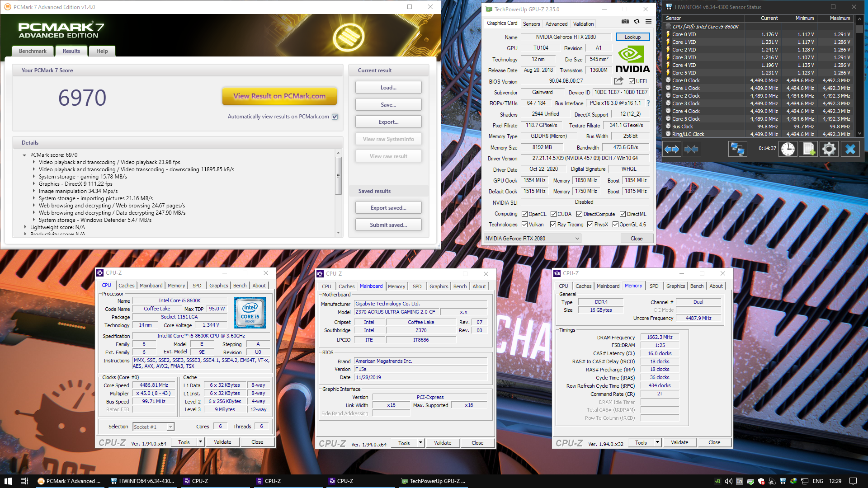The width and height of the screenshot is (868, 488).
Task: Click GPU-Z BIOS export share icon
Action: 618,81
